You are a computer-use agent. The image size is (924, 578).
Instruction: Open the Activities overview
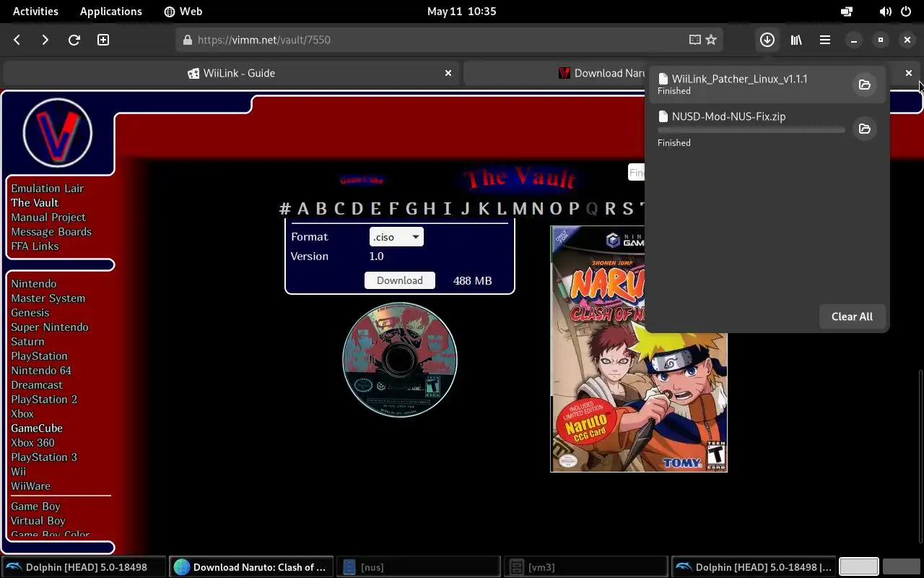[x=35, y=12]
